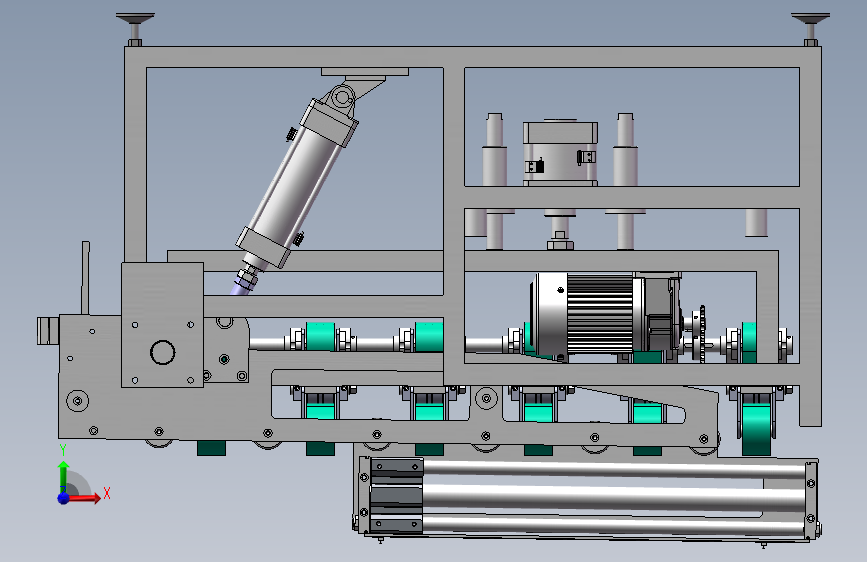Select the short cylinder stub at the upper right
This screenshot has width=867, height=562.
pyautogui.click(x=756, y=222)
